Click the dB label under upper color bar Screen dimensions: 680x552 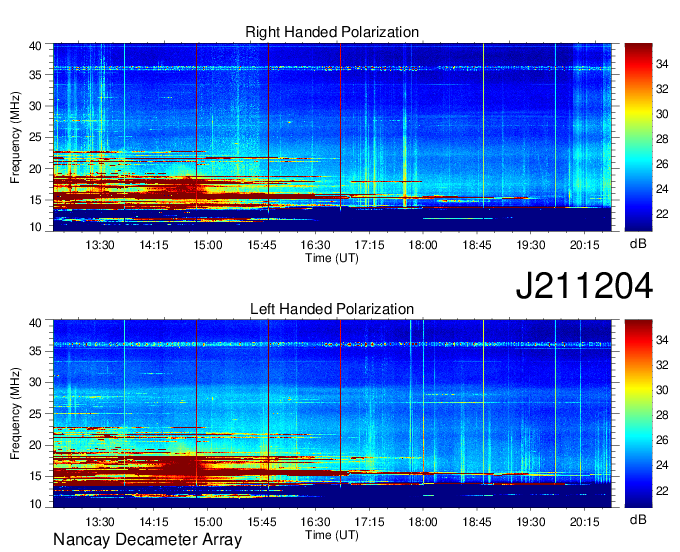tap(638, 244)
